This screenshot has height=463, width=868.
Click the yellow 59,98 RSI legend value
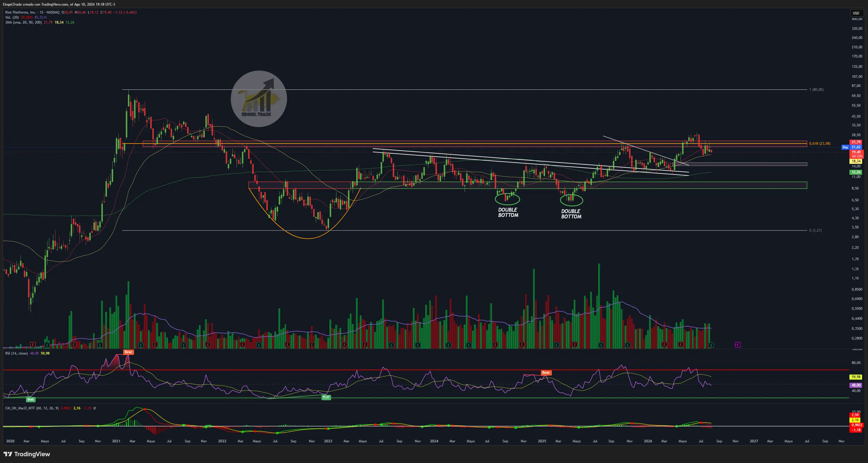coord(45,353)
